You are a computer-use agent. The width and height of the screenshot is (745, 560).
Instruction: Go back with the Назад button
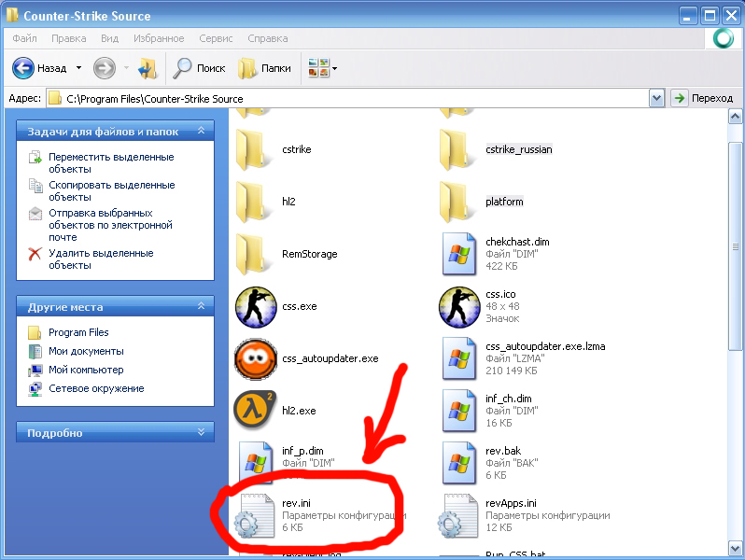coord(39,68)
